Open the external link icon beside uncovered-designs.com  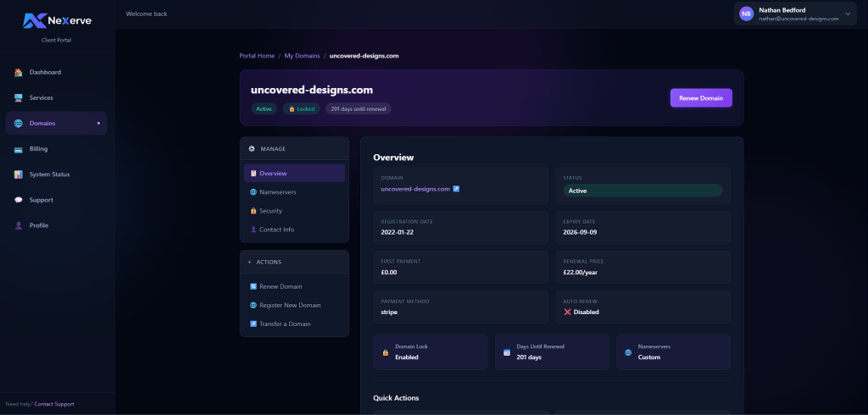(456, 189)
